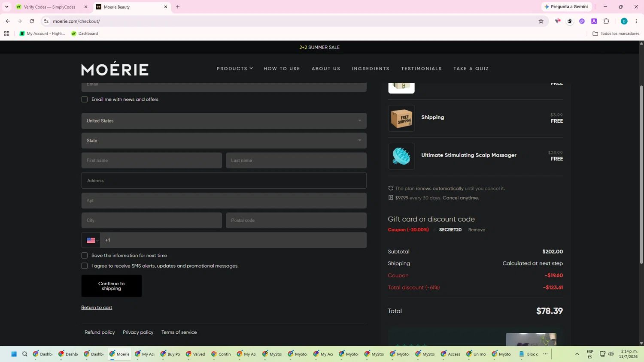Show hidden system tray icons
The height and width of the screenshot is (362, 644).
(x=577, y=354)
